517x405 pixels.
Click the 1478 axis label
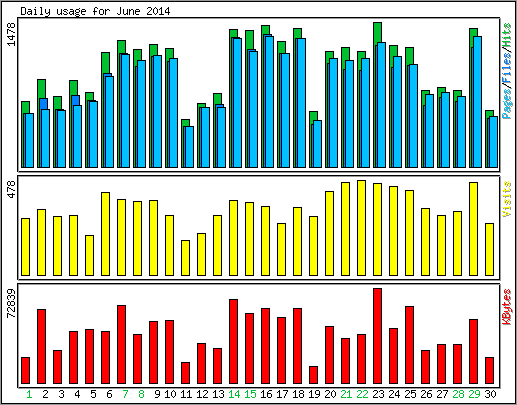pyautogui.click(x=11, y=35)
